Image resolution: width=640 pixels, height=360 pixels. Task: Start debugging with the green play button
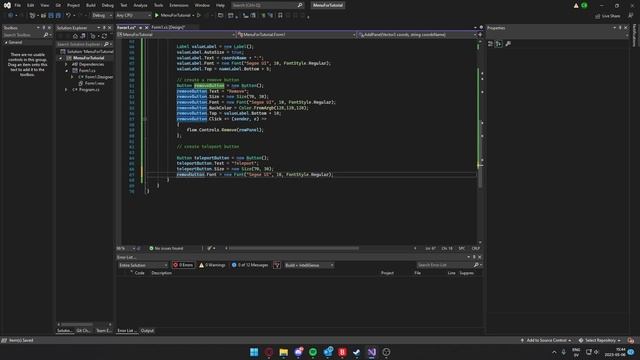[x=156, y=16]
